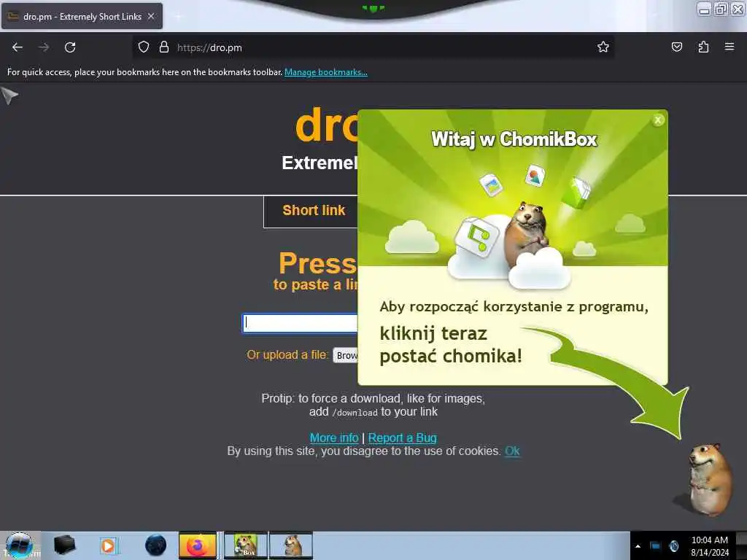This screenshot has width=747, height=560.
Task: Click the Browse file upload button
Action: pos(346,355)
